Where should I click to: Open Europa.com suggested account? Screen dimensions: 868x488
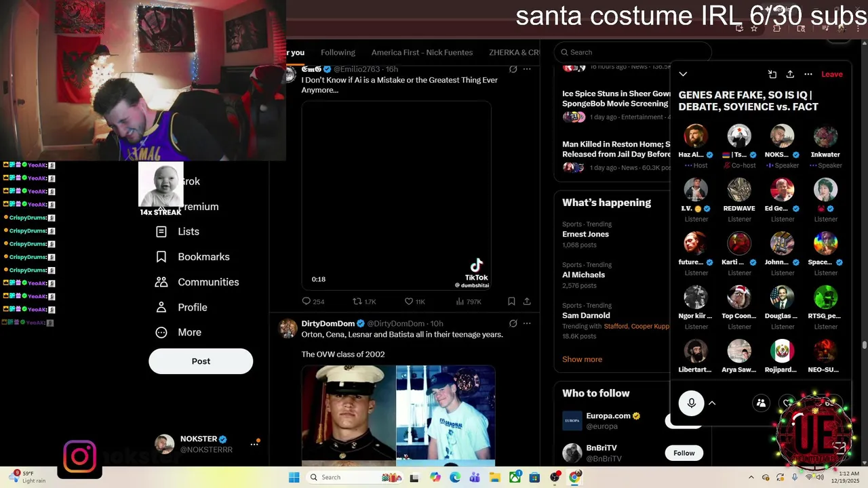coord(608,415)
